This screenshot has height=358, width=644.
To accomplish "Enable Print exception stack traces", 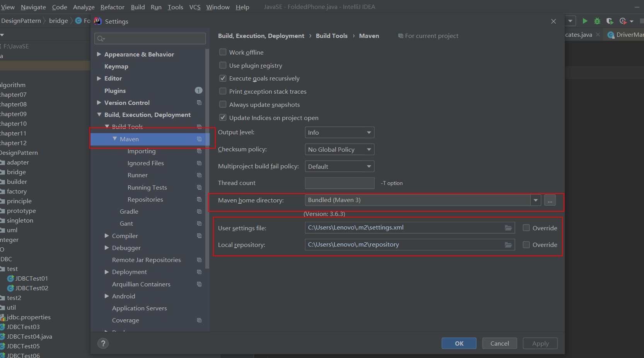I will pyautogui.click(x=223, y=91).
